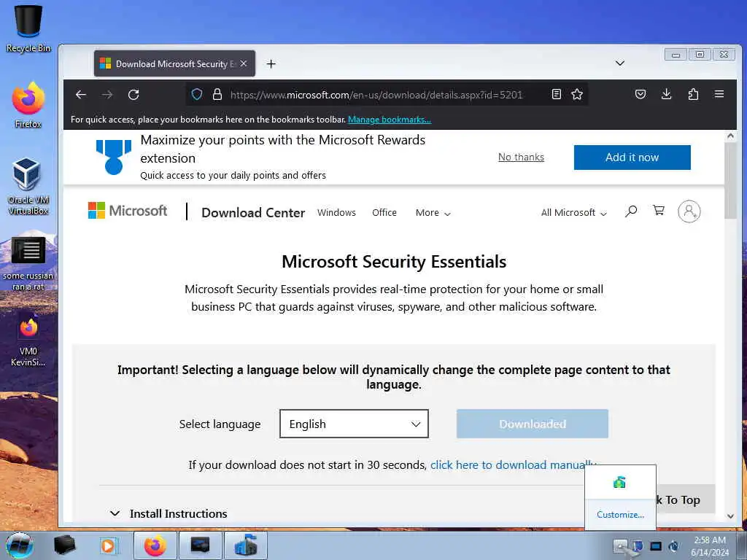Click the icon in the tray overflow popup

point(619,483)
